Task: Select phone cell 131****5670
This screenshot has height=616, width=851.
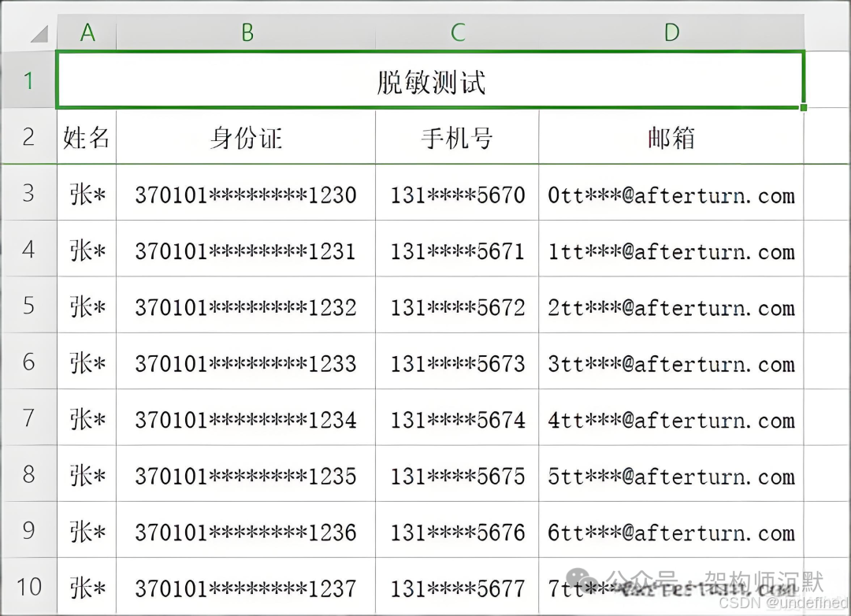Action: (x=457, y=193)
